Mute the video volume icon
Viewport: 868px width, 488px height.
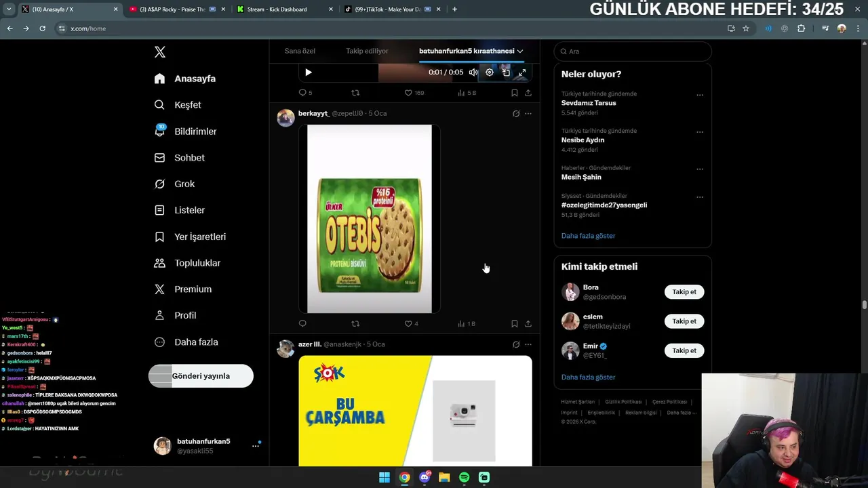point(473,73)
